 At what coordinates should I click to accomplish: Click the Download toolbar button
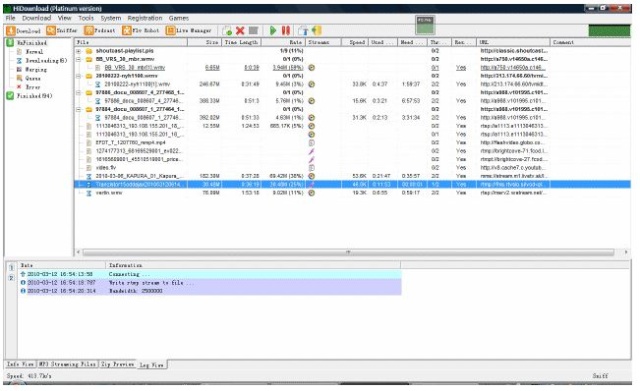pos(24,31)
